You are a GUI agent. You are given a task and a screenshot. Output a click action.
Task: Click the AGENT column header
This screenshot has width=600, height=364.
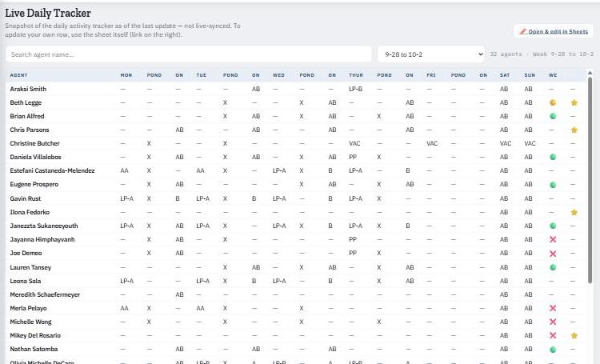pyautogui.click(x=18, y=75)
